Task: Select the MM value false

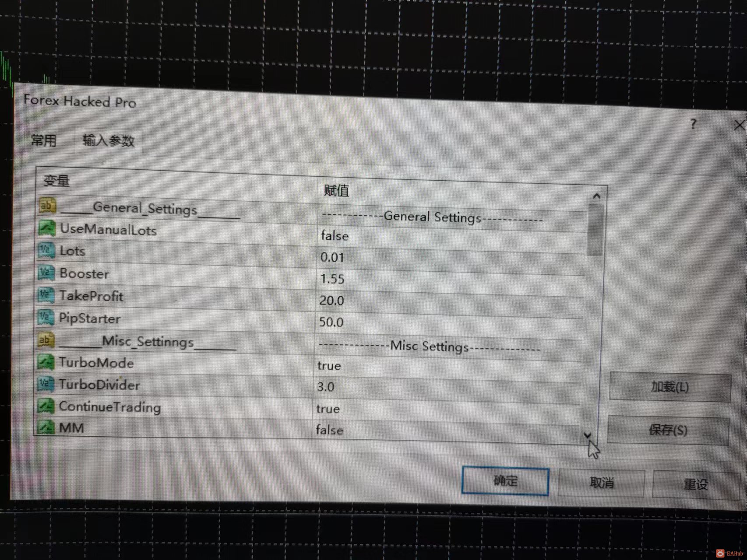Action: coord(330,430)
